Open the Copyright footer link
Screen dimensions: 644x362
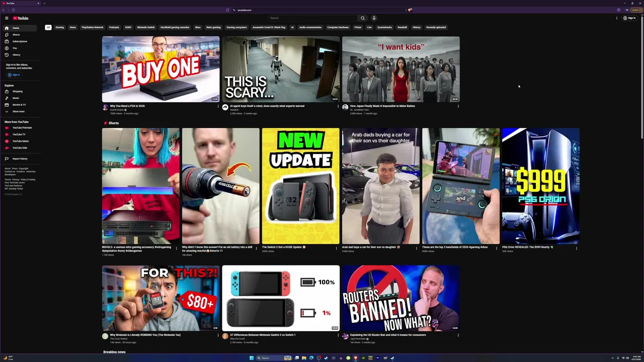click(x=24, y=168)
